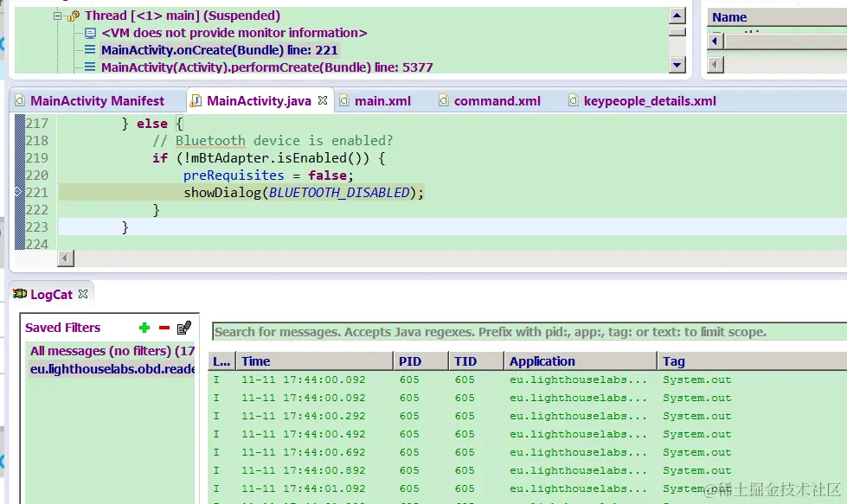
Task: Click Debug view scroll up arrow
Action: [677, 16]
